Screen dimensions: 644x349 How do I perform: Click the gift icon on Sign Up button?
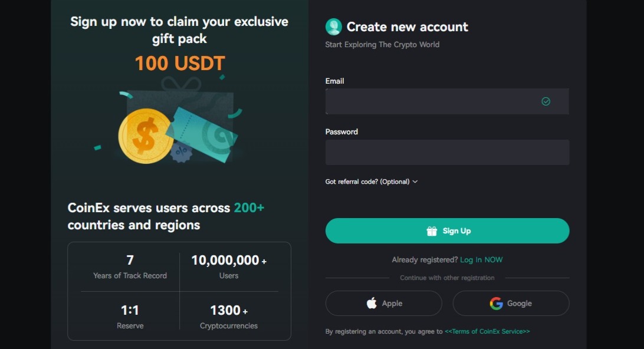pos(432,231)
